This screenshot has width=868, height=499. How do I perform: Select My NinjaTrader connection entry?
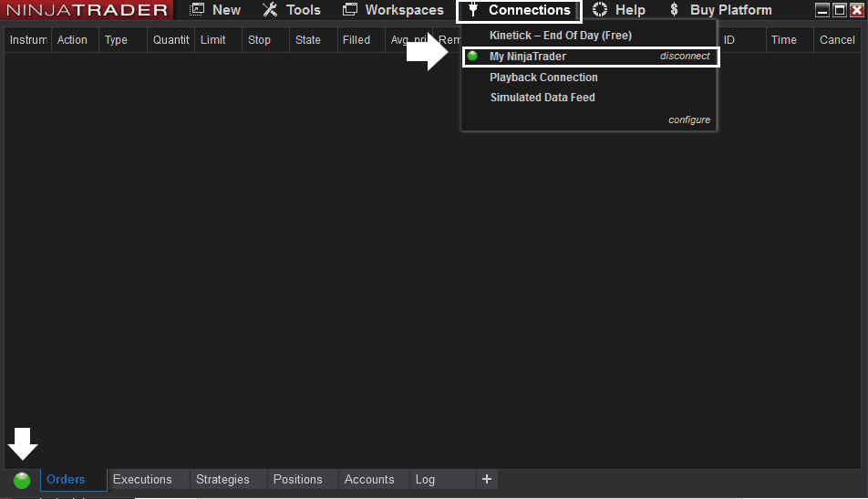pyautogui.click(x=591, y=57)
